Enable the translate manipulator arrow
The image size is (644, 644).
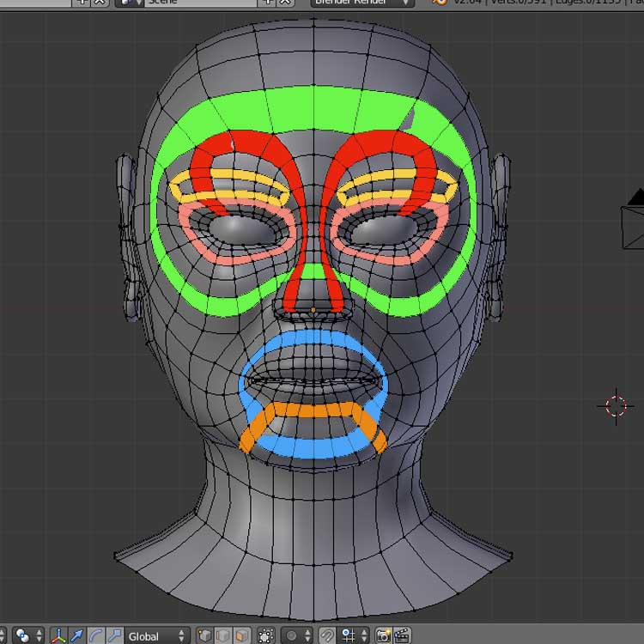pyautogui.click(x=76, y=635)
